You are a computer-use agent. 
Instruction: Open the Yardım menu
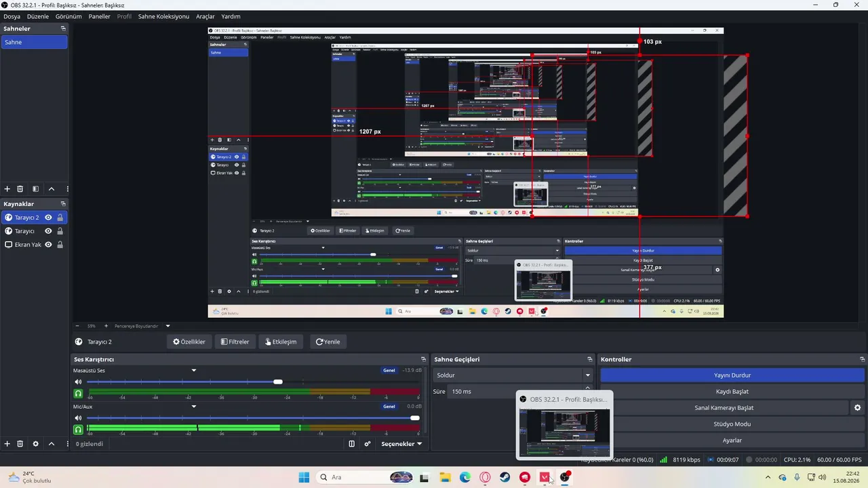[231, 16]
